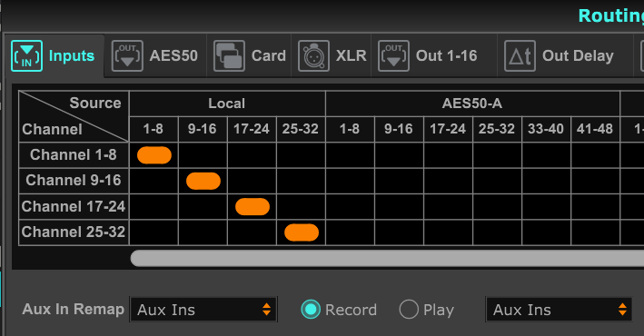Click the AES50-A 41-48 column header
Image resolution: width=644 pixels, height=336 pixels.
point(595,129)
